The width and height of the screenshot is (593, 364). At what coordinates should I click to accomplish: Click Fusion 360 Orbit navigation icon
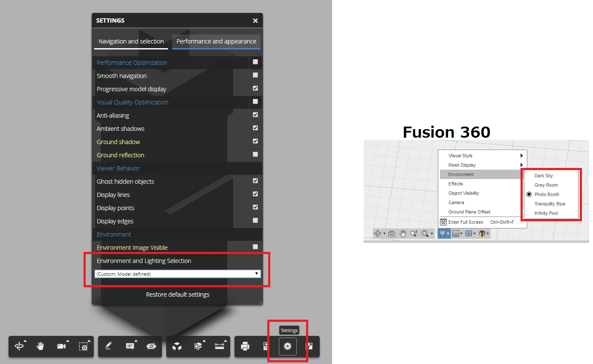point(378,234)
